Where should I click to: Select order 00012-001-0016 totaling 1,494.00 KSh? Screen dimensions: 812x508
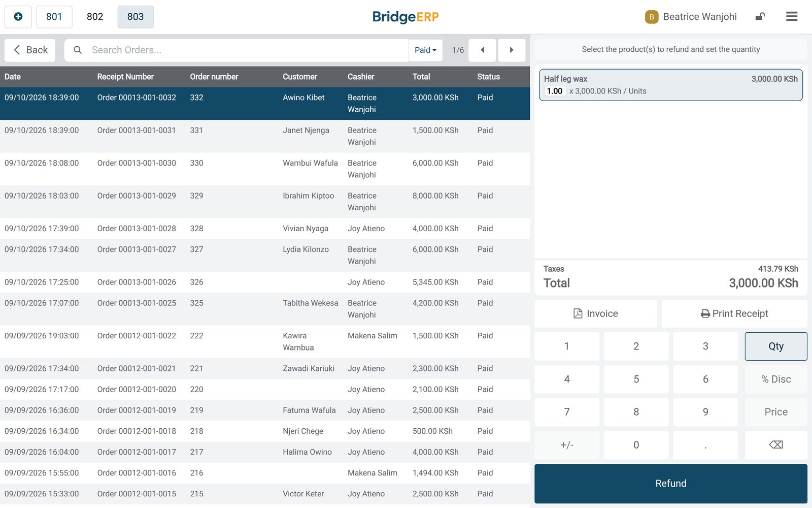[x=265, y=473]
